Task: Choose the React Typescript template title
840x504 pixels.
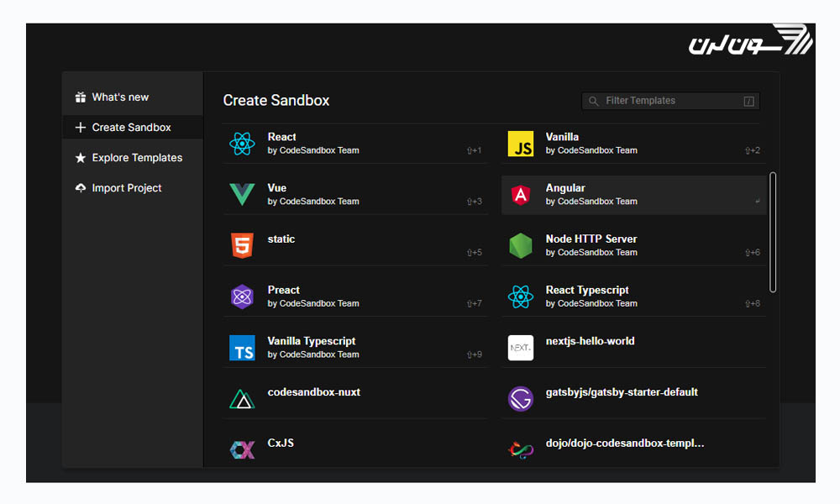Action: click(587, 291)
